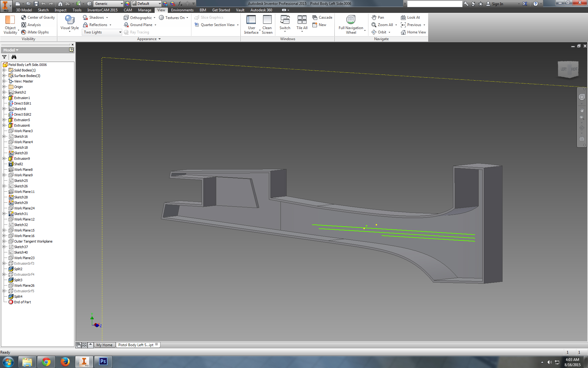This screenshot has width=588, height=368.
Task: Open the Environments ribbon tab
Action: 182,10
